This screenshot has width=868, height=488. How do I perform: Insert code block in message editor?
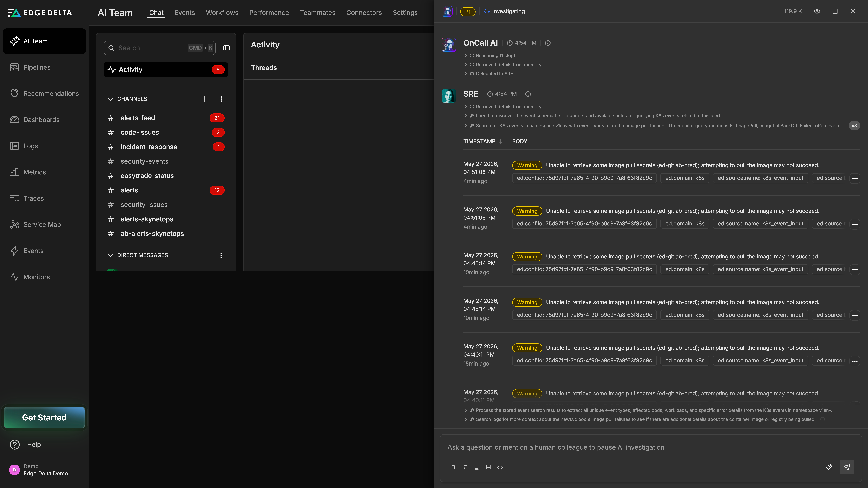coord(500,467)
